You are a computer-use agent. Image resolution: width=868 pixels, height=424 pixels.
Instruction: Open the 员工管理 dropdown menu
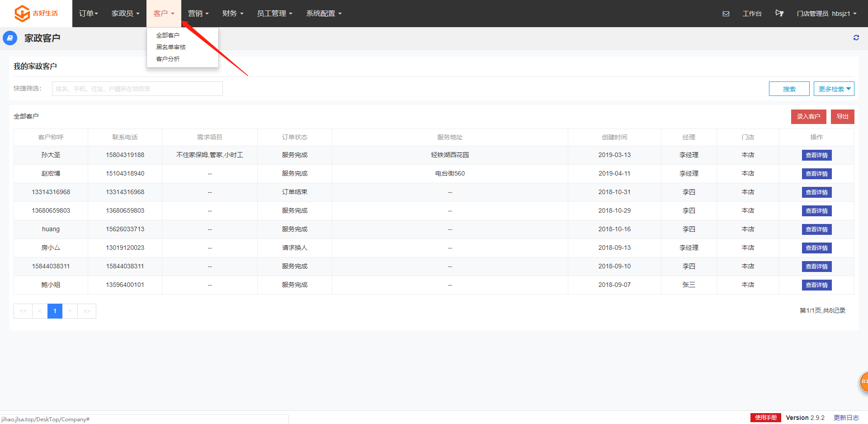tap(274, 14)
